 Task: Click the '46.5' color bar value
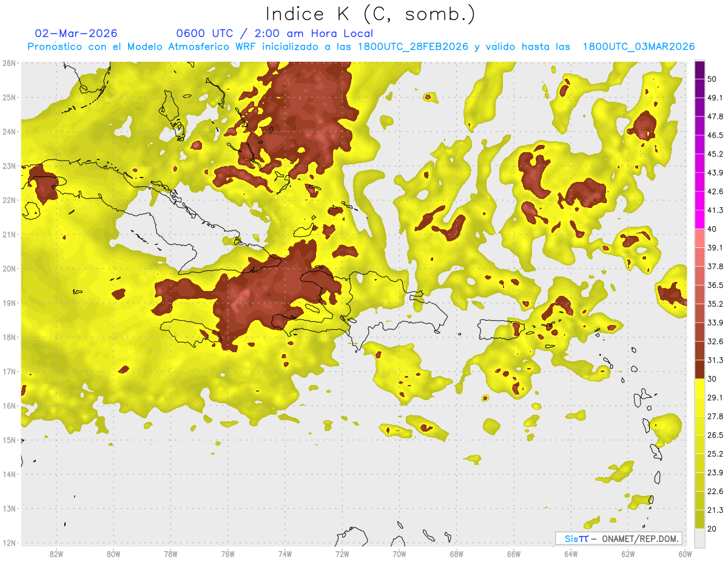click(x=715, y=135)
